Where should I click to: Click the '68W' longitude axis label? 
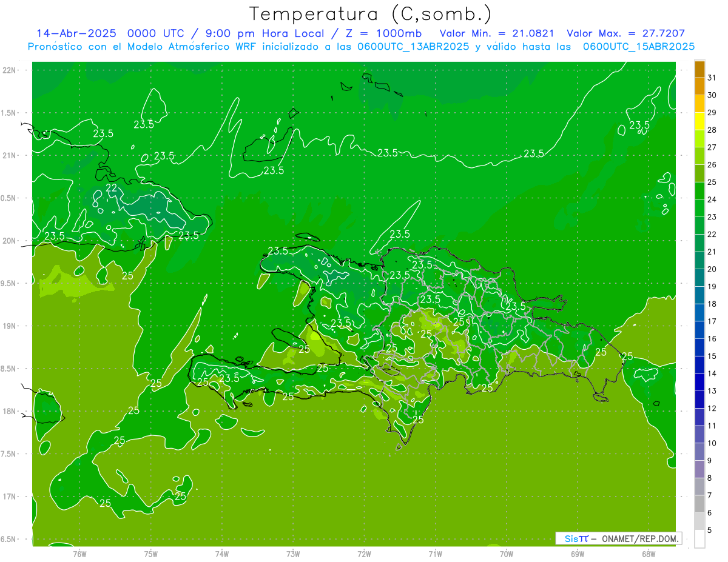coord(649,554)
